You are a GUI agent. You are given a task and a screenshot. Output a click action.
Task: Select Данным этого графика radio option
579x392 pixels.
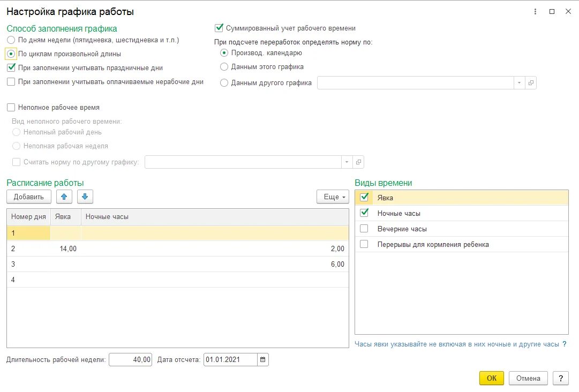[224, 67]
